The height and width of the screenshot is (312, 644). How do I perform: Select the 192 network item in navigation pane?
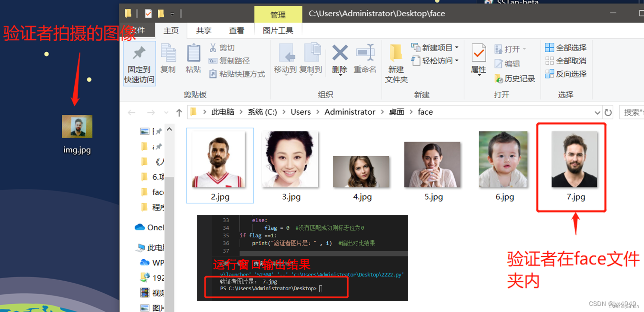point(152,277)
